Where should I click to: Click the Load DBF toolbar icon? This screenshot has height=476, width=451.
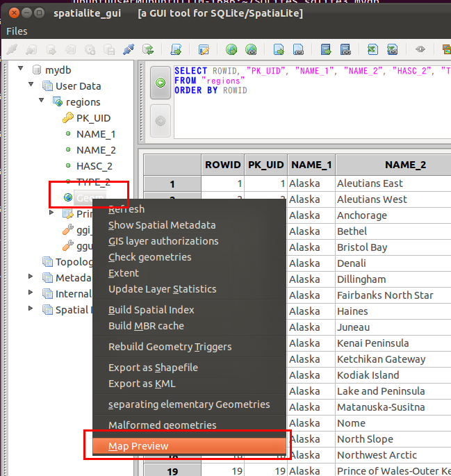326,49
